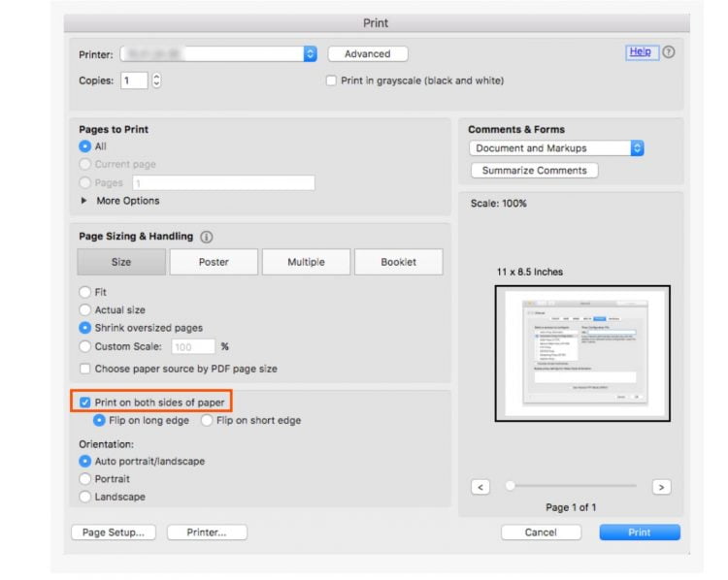
Task: Cancel the print dialog
Action: point(541,532)
